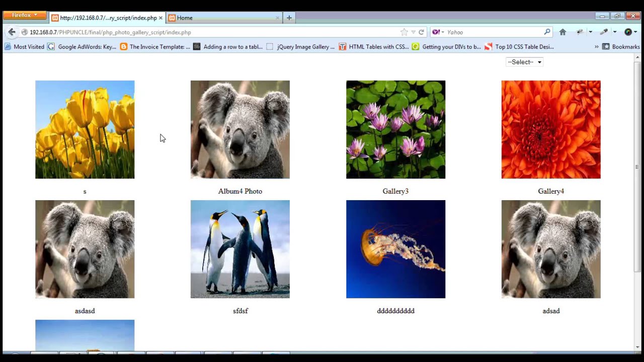Click the Gallery3 caption text
Viewport: 644px width, 362px height.
pyautogui.click(x=395, y=191)
